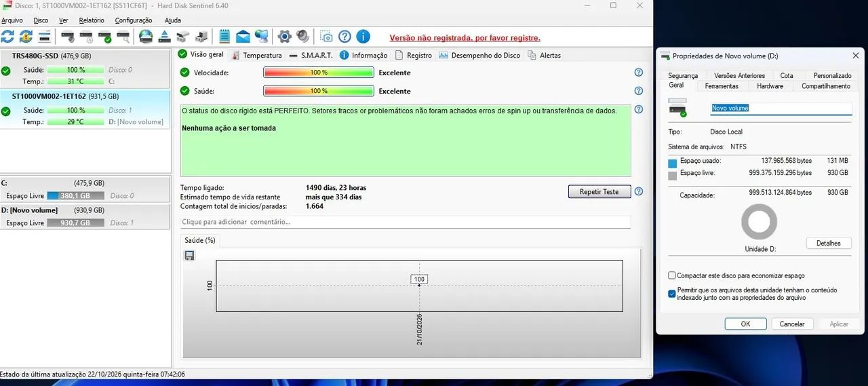This screenshot has width=868, height=386.
Task: Click help icon beside Velocidade bar
Action: click(x=638, y=73)
